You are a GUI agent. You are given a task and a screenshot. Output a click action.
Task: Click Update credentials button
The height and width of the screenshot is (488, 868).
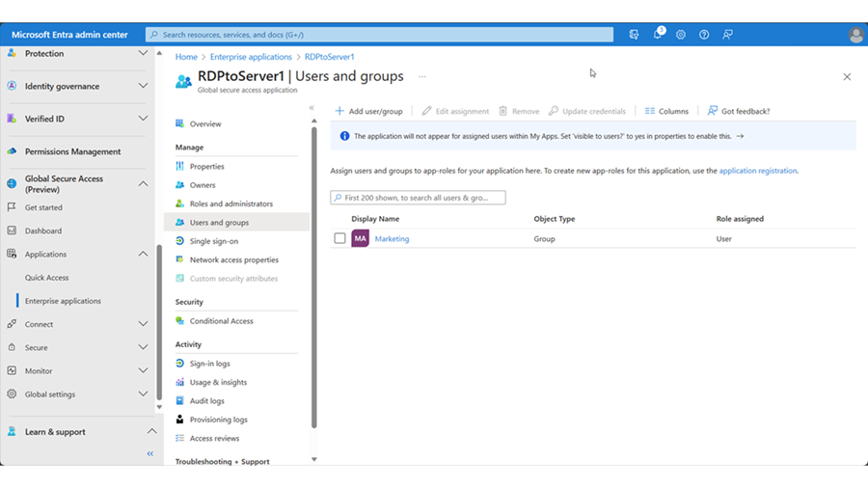586,111
